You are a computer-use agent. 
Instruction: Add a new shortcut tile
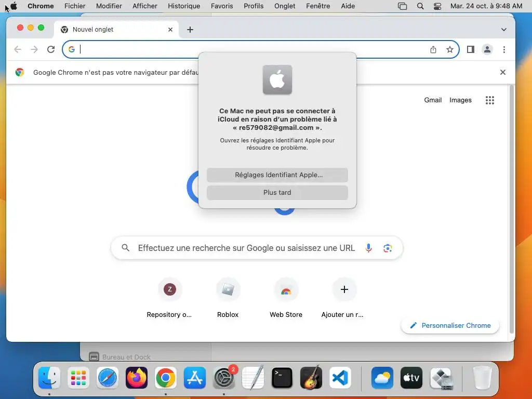point(344,298)
